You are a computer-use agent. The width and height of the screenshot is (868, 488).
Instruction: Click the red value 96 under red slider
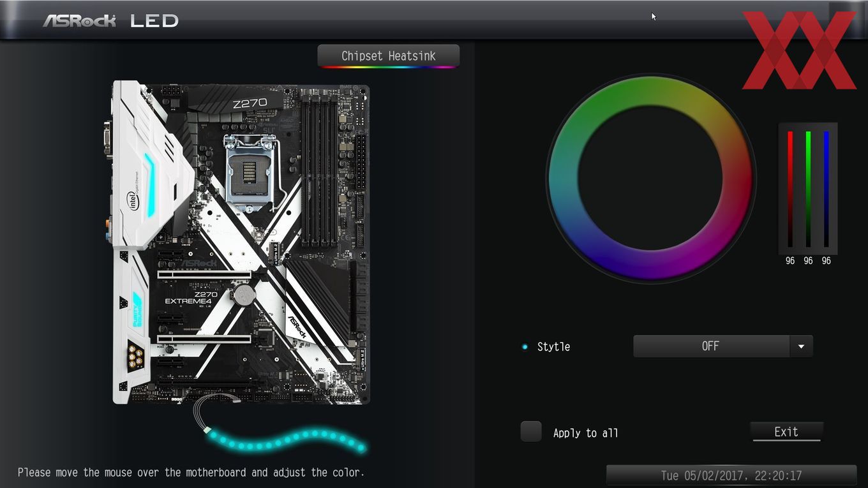[790, 261]
